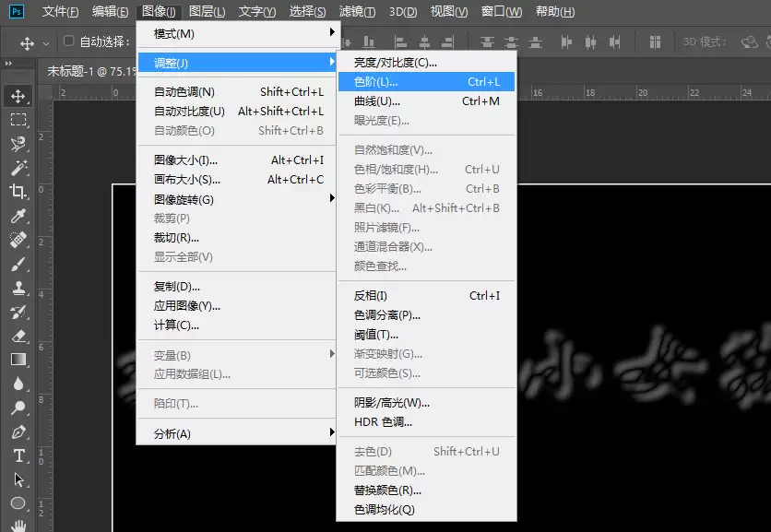The image size is (771, 532).
Task: Open the 编辑 menu
Action: point(110,11)
